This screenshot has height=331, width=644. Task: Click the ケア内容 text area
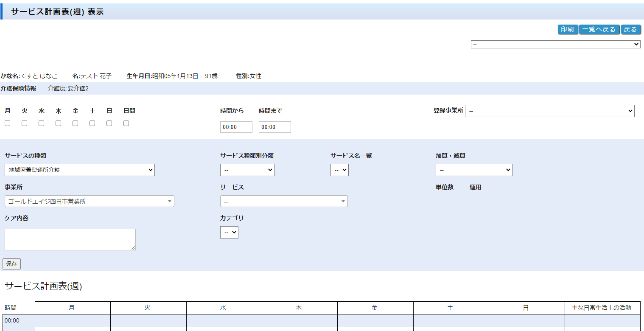[x=70, y=239]
